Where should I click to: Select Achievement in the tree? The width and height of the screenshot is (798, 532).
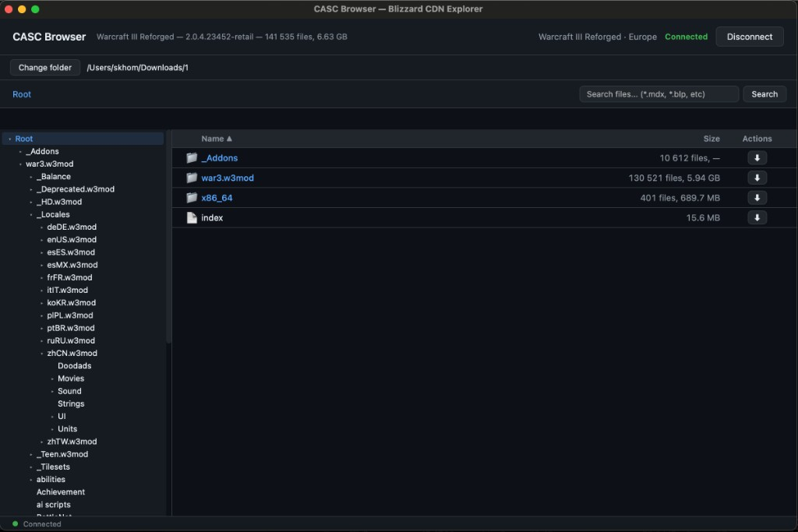point(61,491)
